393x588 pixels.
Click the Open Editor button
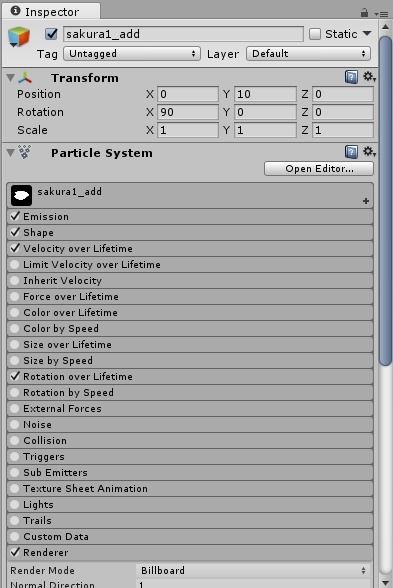click(319, 169)
